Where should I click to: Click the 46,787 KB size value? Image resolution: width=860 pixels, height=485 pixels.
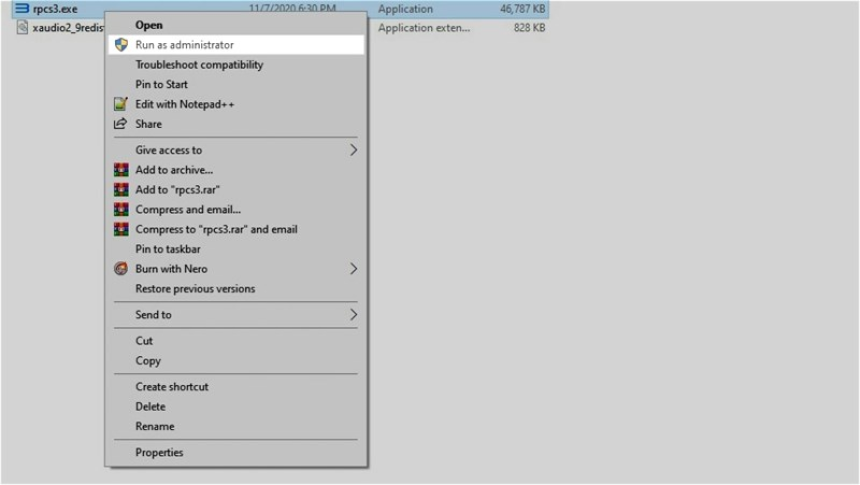[522, 9]
